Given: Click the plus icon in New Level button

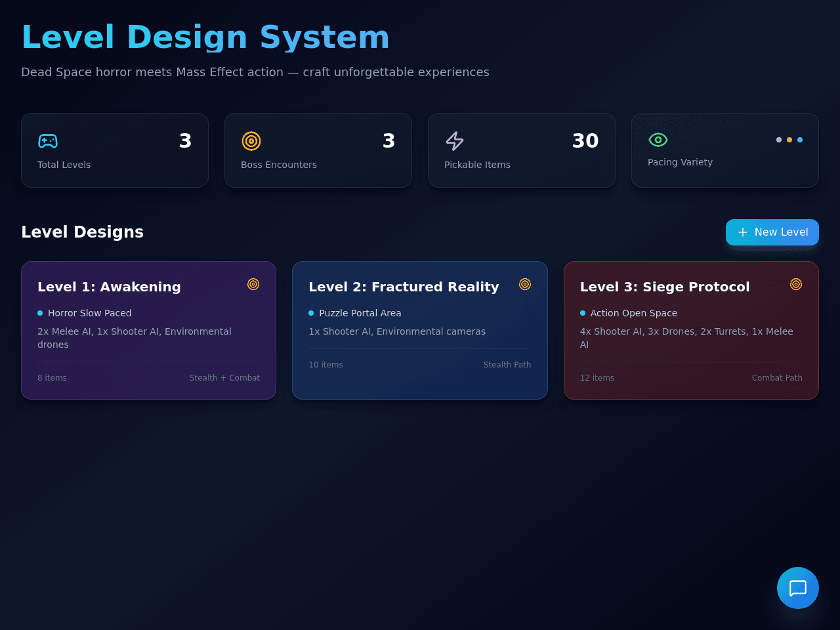Looking at the screenshot, I should tap(743, 232).
